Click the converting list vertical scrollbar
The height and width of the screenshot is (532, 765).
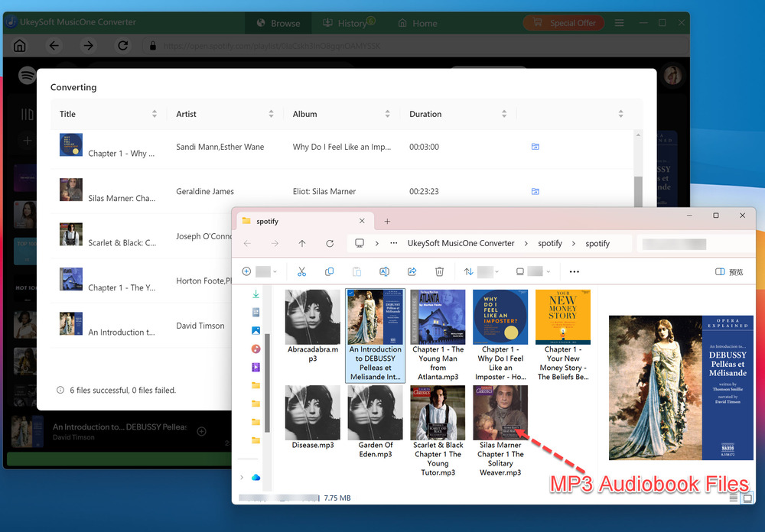638,191
